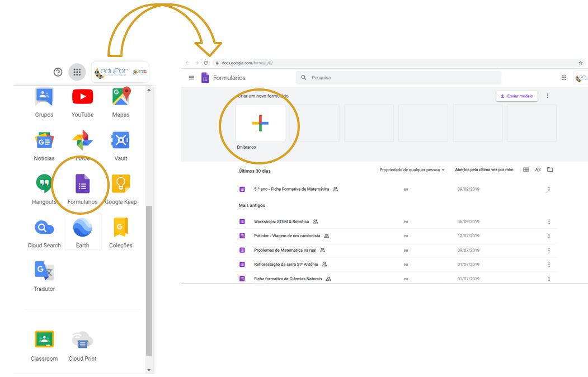Click the 'Enviar modelo' button
The height and width of the screenshot is (377, 588).
click(x=516, y=96)
